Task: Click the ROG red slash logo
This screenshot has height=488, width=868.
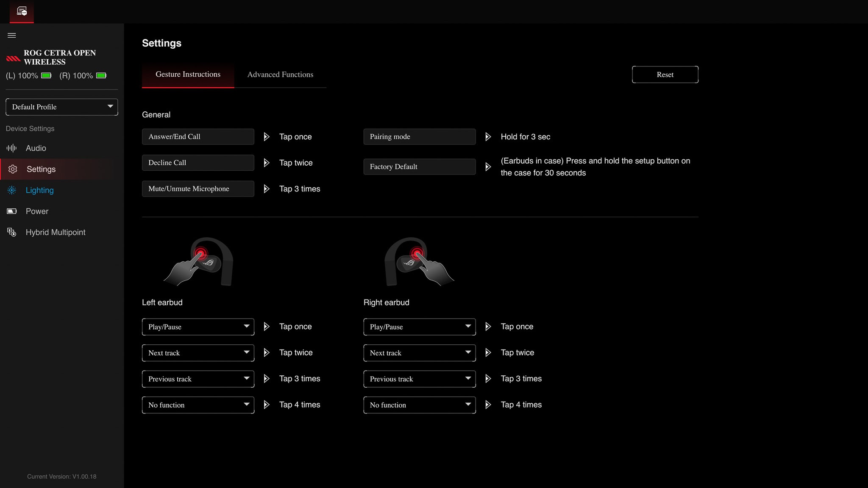Action: click(x=13, y=58)
